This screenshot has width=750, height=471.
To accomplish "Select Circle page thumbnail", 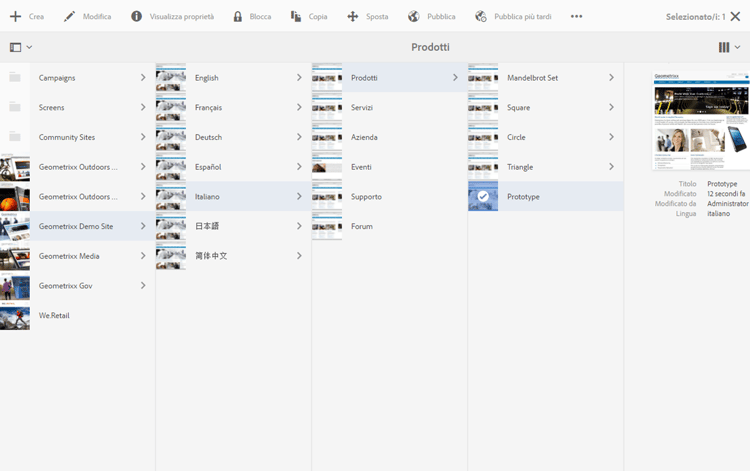I will tap(483, 137).
